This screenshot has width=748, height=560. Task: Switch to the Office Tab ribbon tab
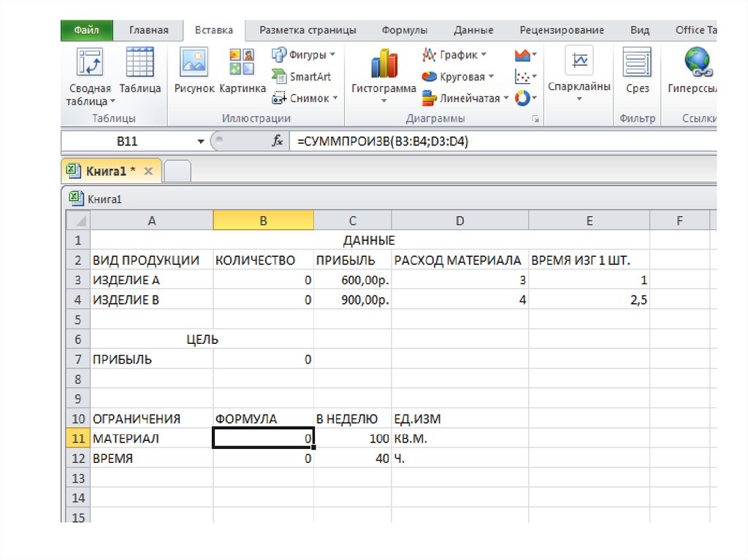coord(695,30)
